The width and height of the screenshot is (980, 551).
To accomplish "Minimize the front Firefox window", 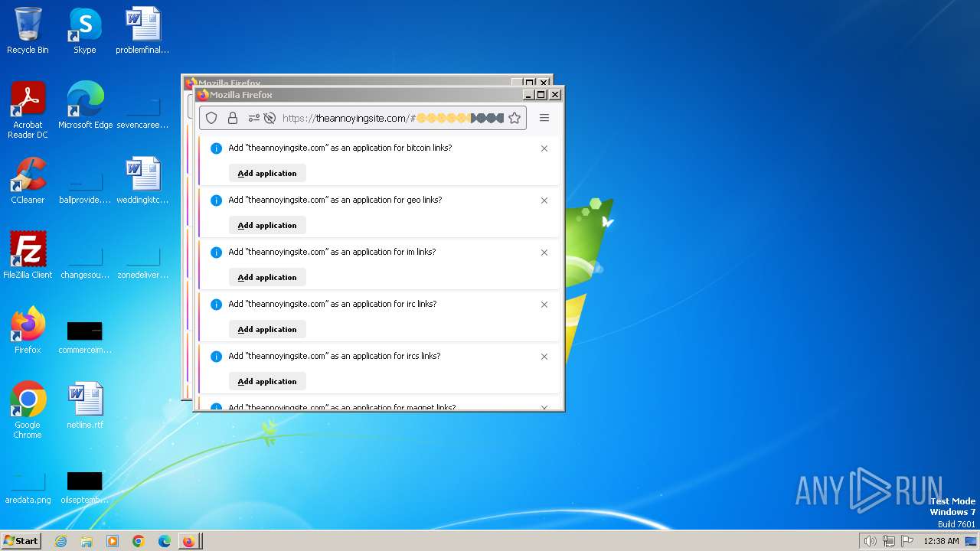I will pyautogui.click(x=528, y=95).
